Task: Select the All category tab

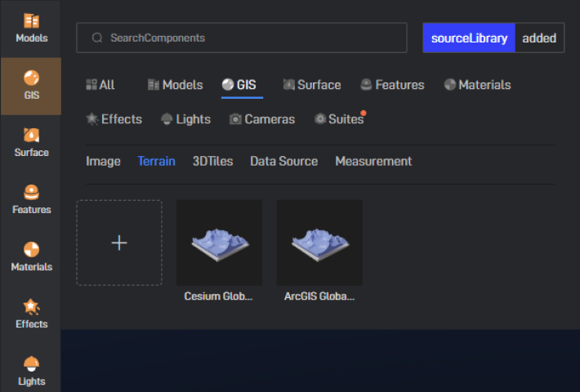Action: pos(100,85)
